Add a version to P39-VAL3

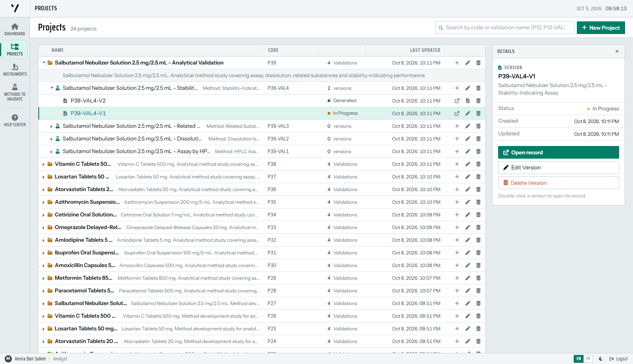coord(457,126)
